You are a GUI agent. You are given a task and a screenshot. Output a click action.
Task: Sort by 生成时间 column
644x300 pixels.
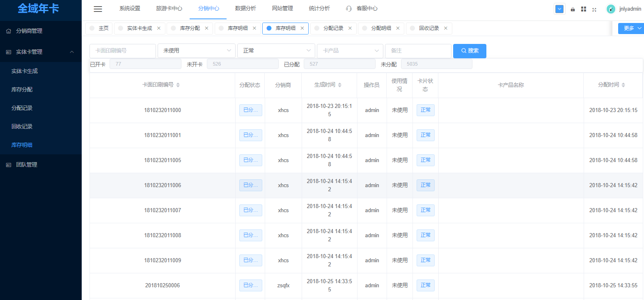click(x=339, y=85)
